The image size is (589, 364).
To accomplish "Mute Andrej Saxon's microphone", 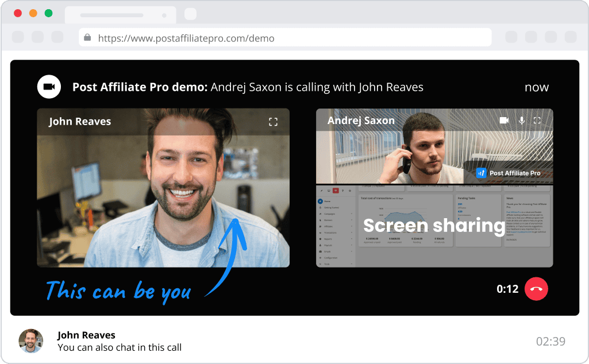I will (522, 121).
